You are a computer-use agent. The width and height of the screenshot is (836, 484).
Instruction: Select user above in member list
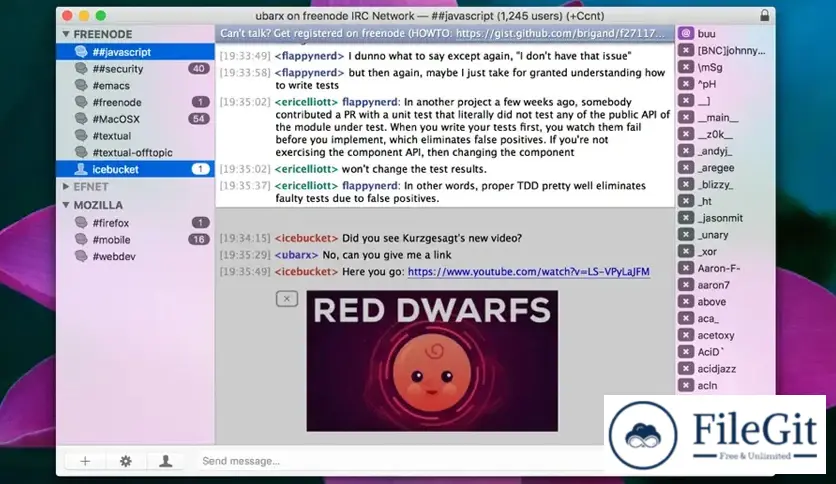[725, 302]
